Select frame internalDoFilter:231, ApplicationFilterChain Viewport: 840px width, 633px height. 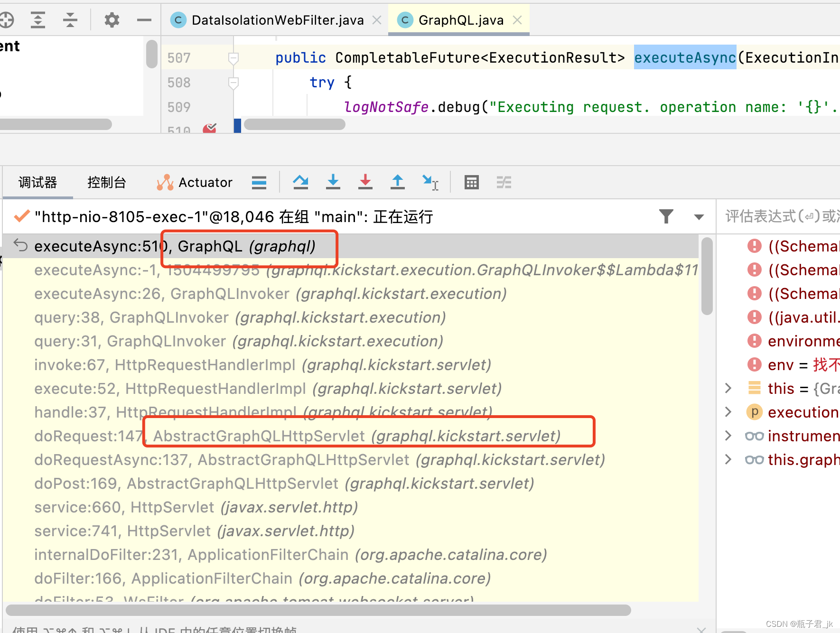[x=351, y=555]
